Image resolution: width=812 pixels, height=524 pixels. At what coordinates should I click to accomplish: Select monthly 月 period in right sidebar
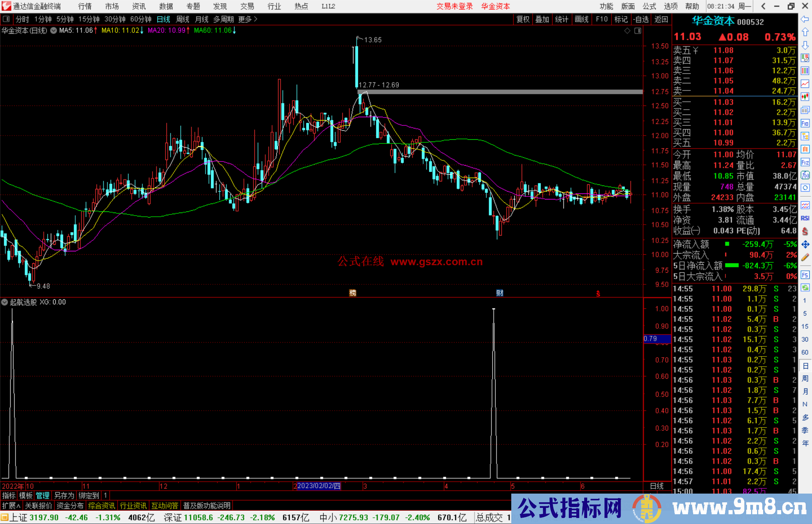click(x=805, y=391)
